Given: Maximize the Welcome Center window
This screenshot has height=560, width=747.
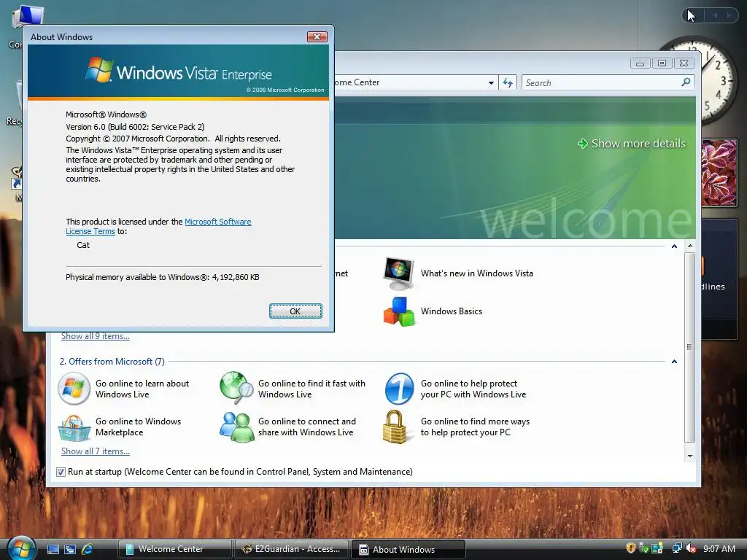Looking at the screenshot, I should click(662, 63).
